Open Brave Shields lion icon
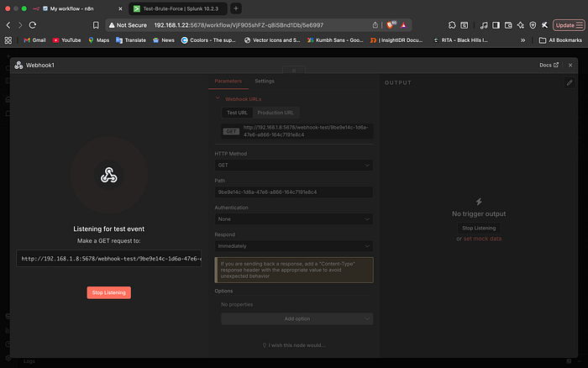 [x=391, y=25]
